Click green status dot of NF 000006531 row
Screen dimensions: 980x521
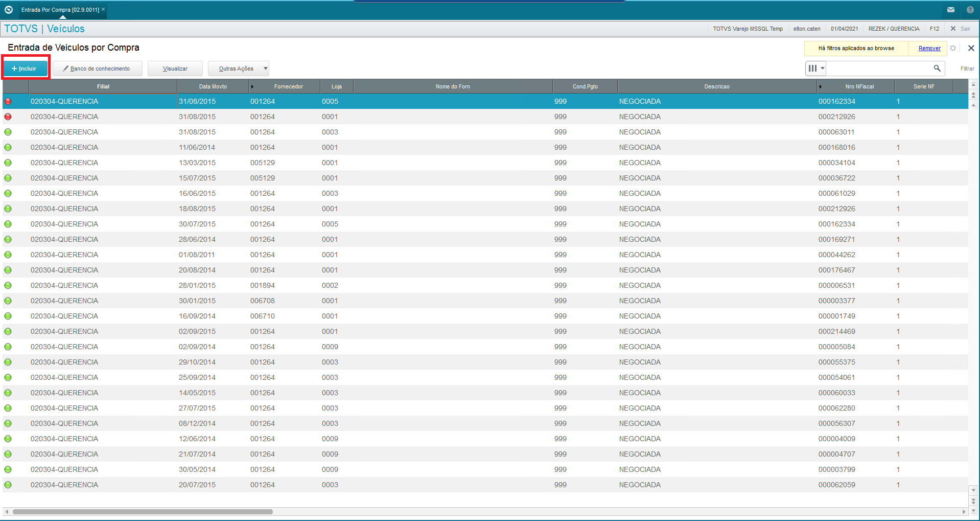coord(8,285)
